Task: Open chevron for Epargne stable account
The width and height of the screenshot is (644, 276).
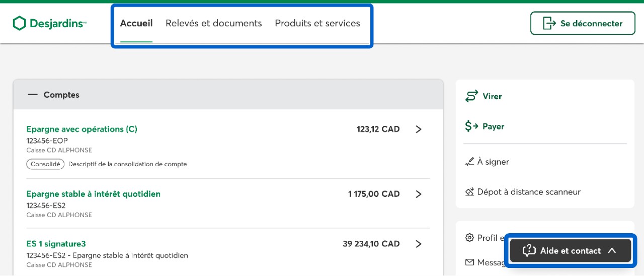Action: click(418, 194)
